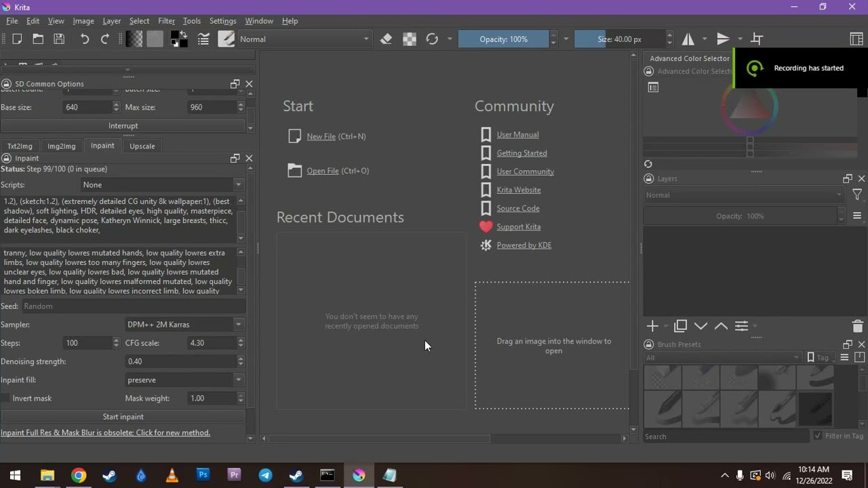The width and height of the screenshot is (868, 488).
Task: Click the color history refresh icon
Action: click(648, 164)
